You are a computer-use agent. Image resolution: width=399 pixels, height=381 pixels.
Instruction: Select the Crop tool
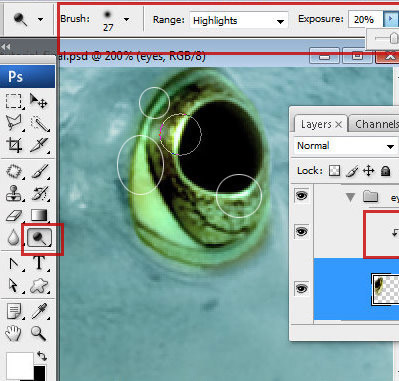click(14, 145)
